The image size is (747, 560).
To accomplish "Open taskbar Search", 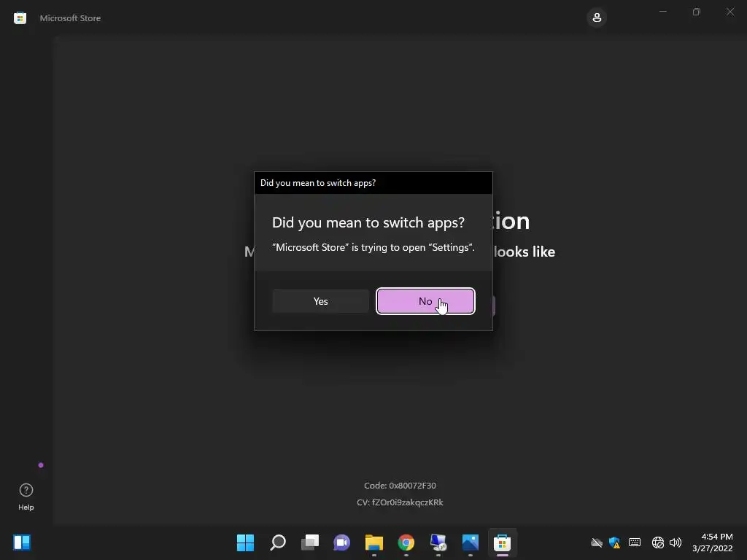I will pyautogui.click(x=278, y=542).
